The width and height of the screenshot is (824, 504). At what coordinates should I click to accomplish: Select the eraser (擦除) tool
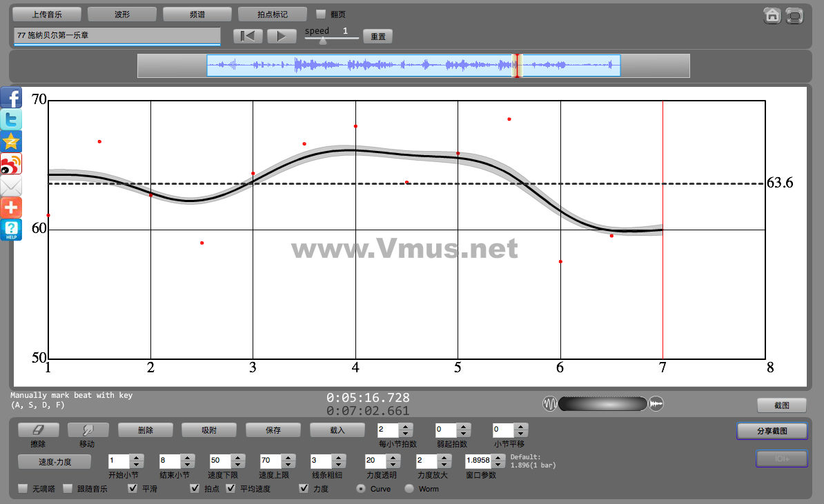point(38,430)
